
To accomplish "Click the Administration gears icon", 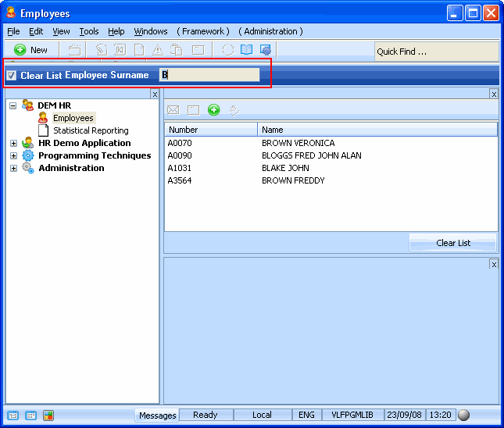I will [x=28, y=168].
